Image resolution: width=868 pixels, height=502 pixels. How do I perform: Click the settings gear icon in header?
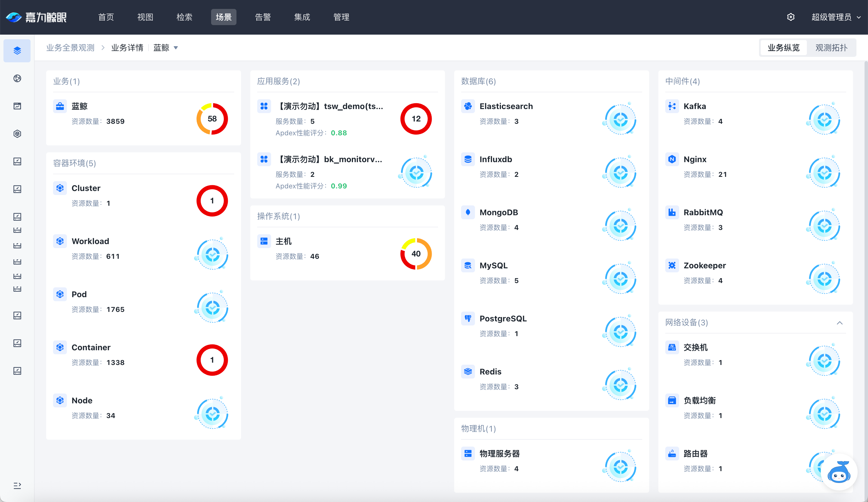pyautogui.click(x=790, y=17)
